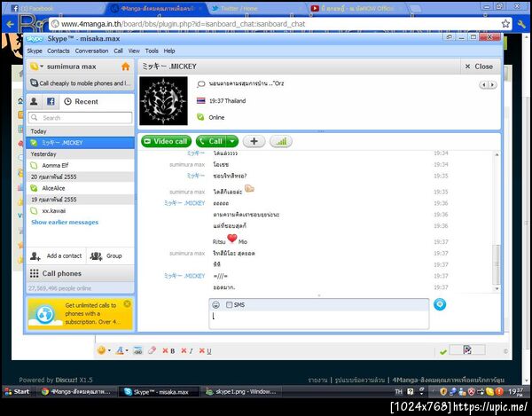The image size is (532, 416).
Task: Expand status dropdown beside sumimura max
Action: tap(42, 67)
